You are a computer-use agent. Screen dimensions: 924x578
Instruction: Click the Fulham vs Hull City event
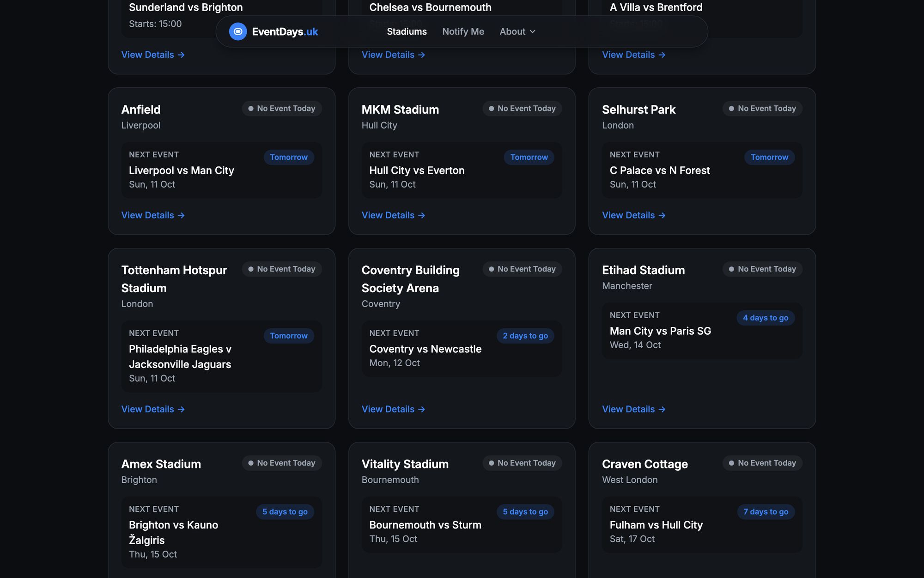(656, 525)
